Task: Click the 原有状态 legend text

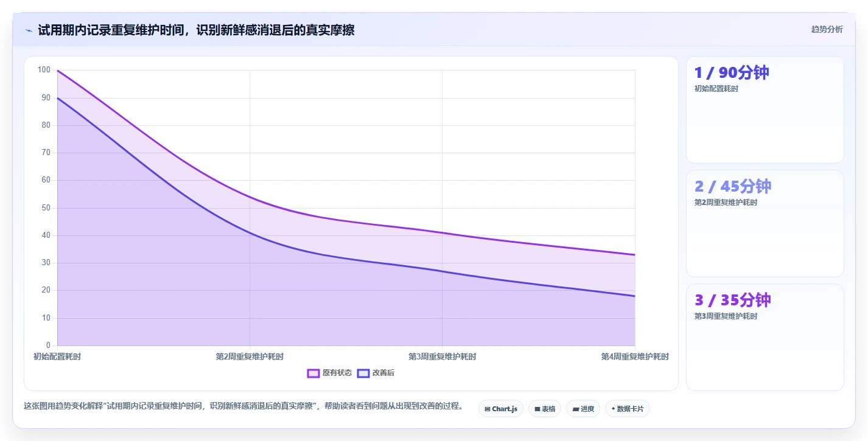Action: pyautogui.click(x=337, y=373)
